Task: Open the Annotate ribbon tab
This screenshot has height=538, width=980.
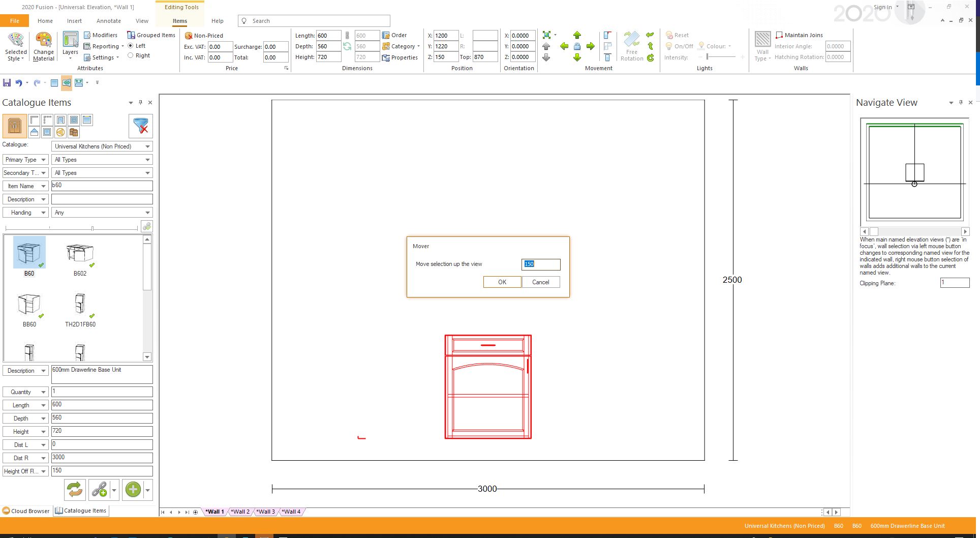Action: [x=108, y=21]
